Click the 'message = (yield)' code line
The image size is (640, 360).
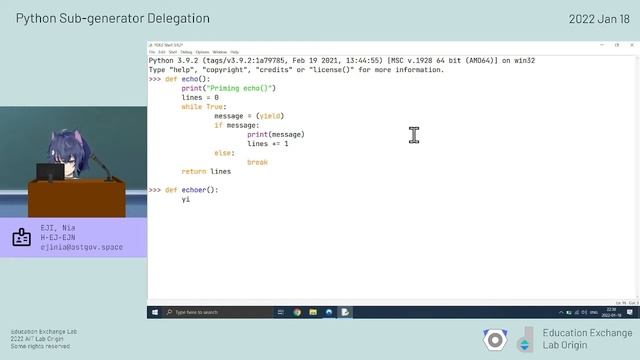pos(249,116)
